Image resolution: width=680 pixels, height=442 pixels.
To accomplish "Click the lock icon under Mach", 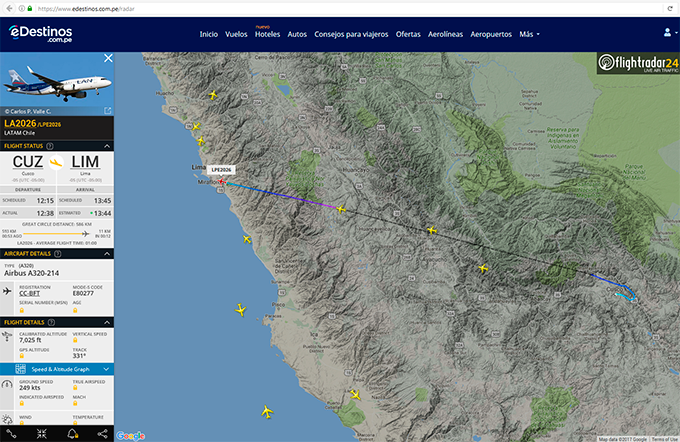I will pyautogui.click(x=75, y=403).
